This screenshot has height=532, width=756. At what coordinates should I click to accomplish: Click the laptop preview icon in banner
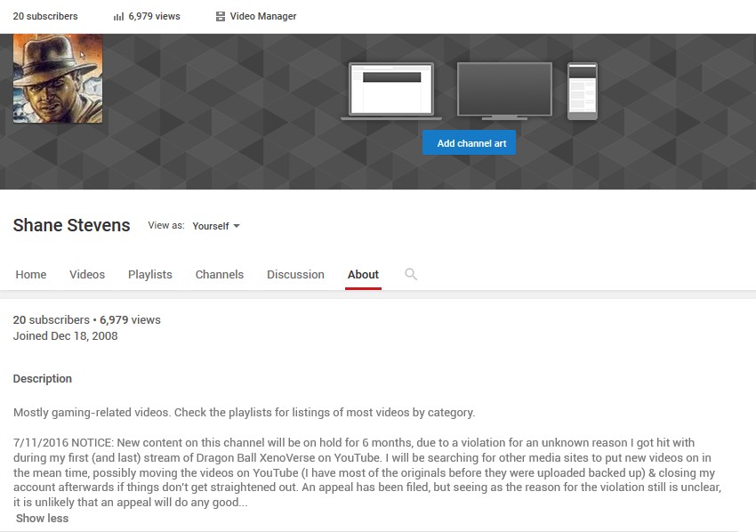(391, 91)
